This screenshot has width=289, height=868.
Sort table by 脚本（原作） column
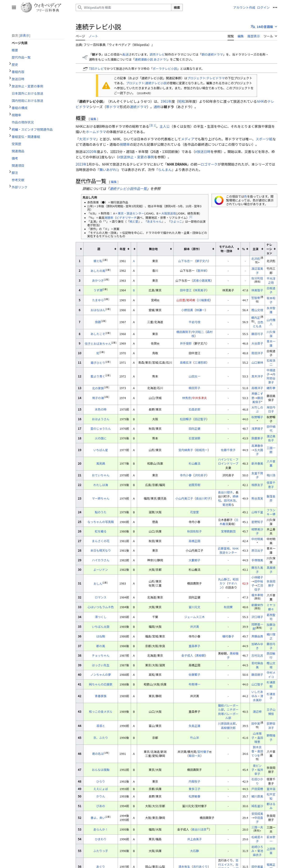click(x=194, y=249)
